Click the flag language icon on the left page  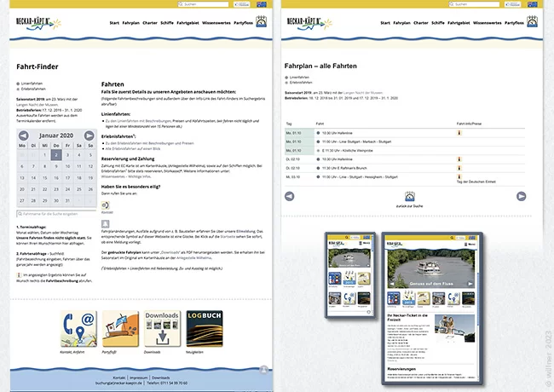(x=262, y=4)
